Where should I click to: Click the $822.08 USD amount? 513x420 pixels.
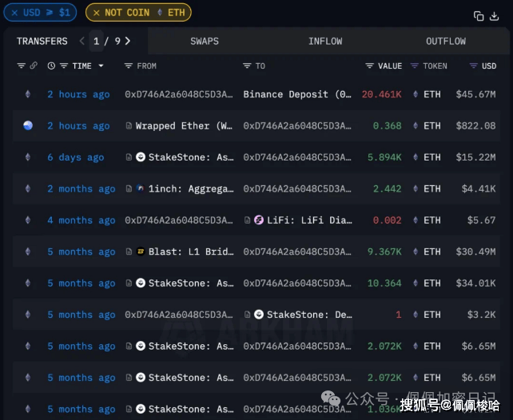(475, 126)
